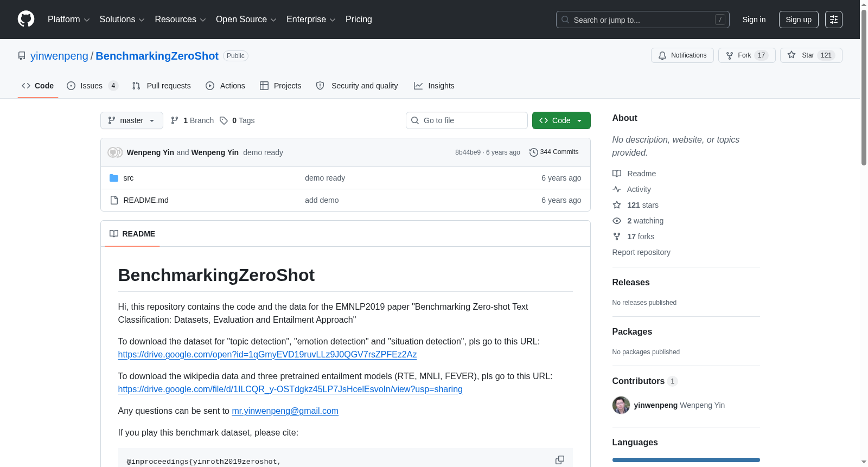This screenshot has height=467, width=868.
Task: Click the Go to file input
Action: (x=467, y=120)
